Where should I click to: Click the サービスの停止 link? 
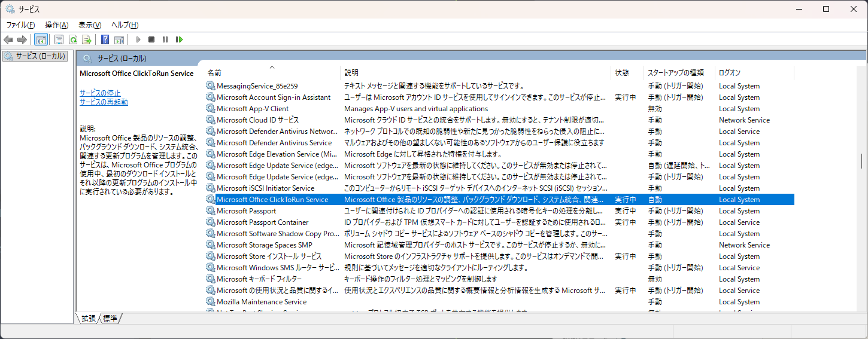(x=100, y=93)
